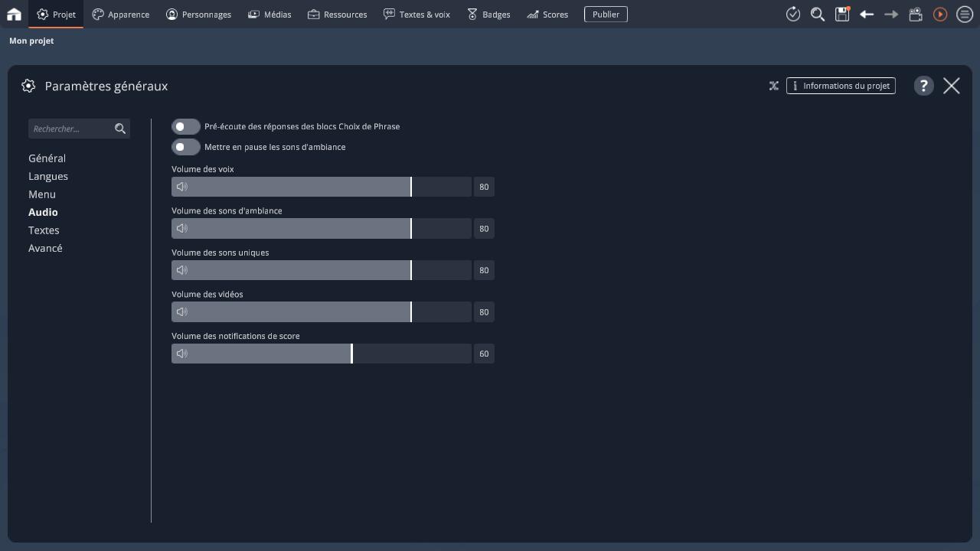Open the hamburger main menu
Image resolution: width=980 pixels, height=551 pixels.
[x=965, y=14]
